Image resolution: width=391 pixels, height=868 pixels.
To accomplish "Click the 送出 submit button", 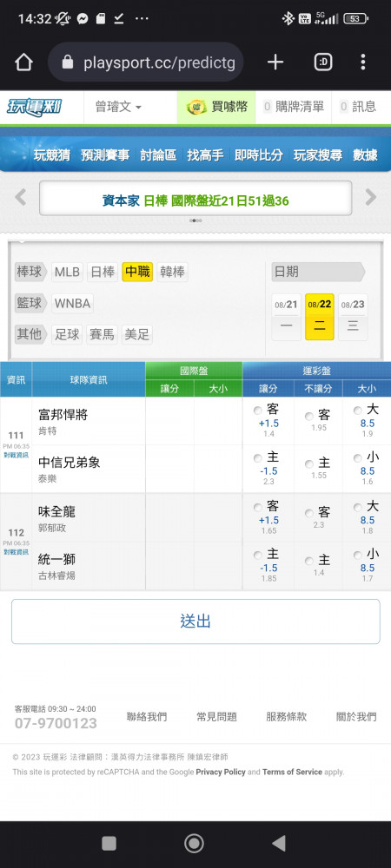I will [x=195, y=621].
